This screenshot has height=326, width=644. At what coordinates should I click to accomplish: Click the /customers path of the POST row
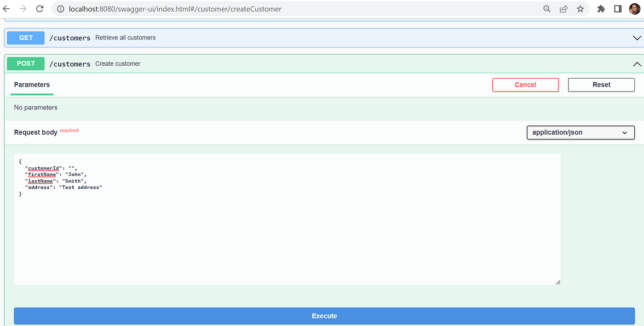(70, 64)
